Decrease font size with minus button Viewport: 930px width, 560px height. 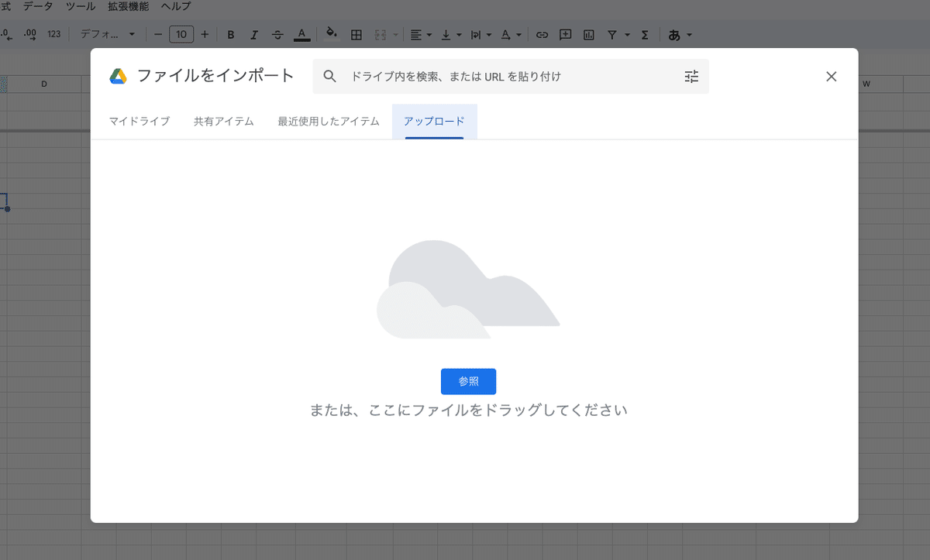click(x=158, y=34)
